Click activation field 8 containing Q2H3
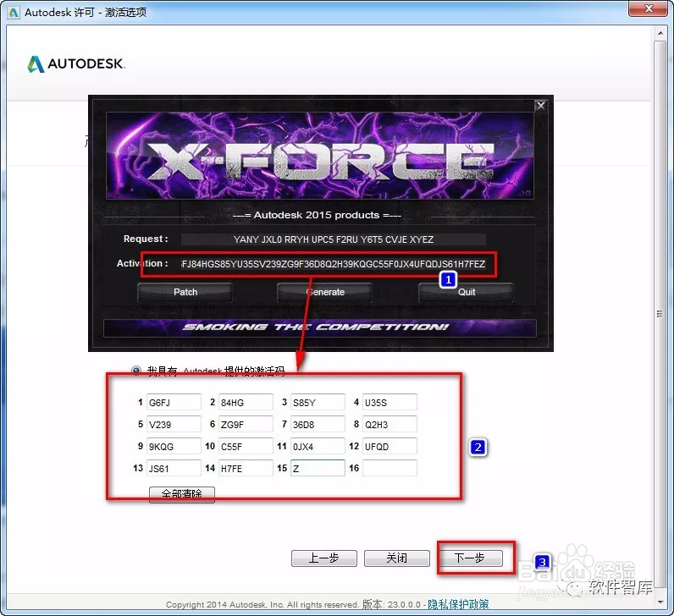674x616 pixels. click(x=389, y=424)
